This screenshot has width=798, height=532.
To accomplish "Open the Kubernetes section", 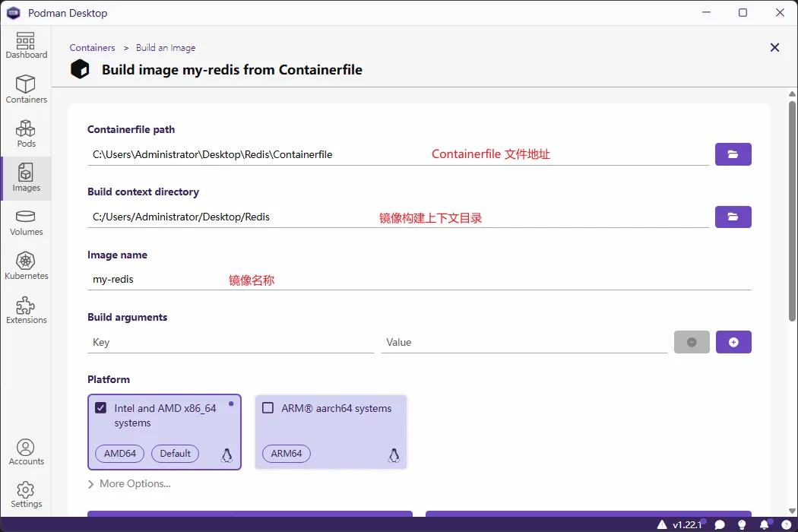I will click(26, 266).
